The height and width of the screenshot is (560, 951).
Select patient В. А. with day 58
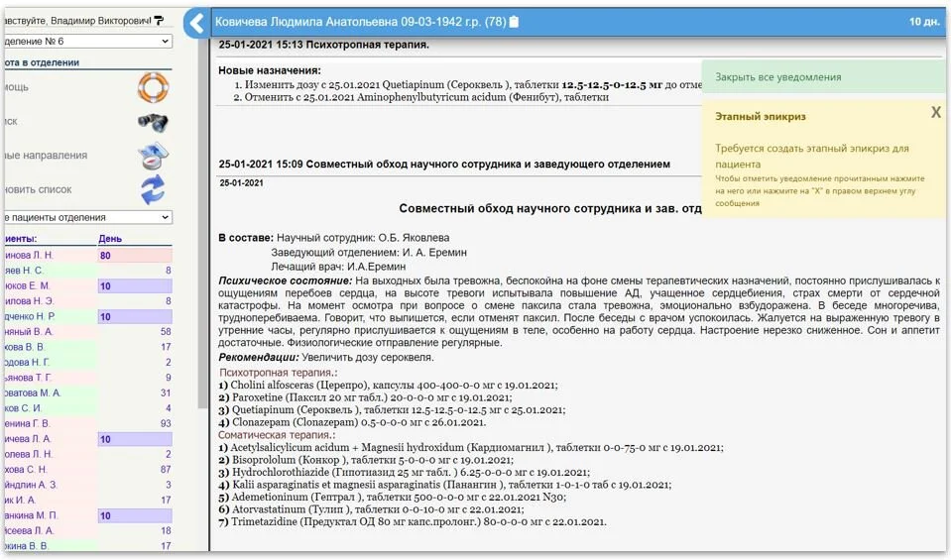(x=88, y=331)
